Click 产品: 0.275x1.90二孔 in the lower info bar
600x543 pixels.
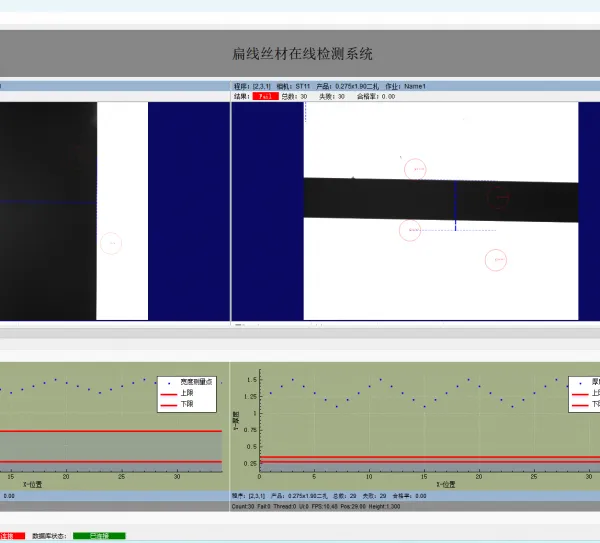tap(299, 496)
